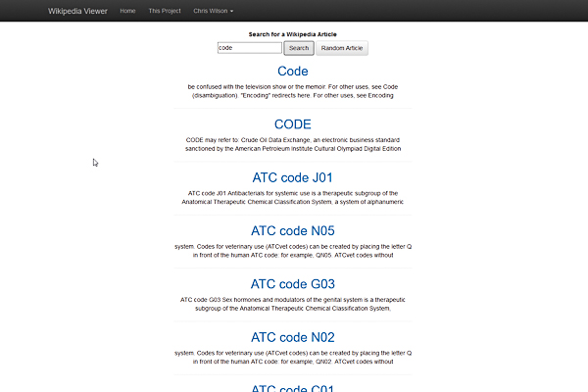Click the snippet mentioning QN05 veterinary codes

click(x=293, y=250)
